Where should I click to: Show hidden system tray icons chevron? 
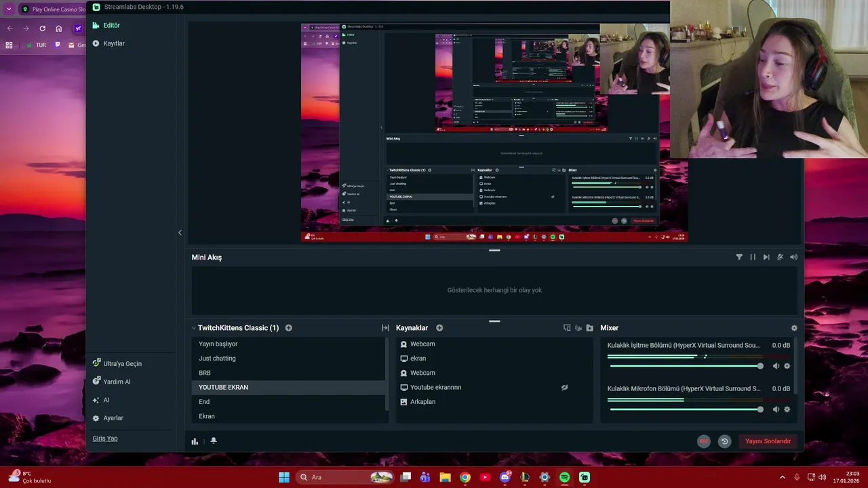tap(782, 477)
